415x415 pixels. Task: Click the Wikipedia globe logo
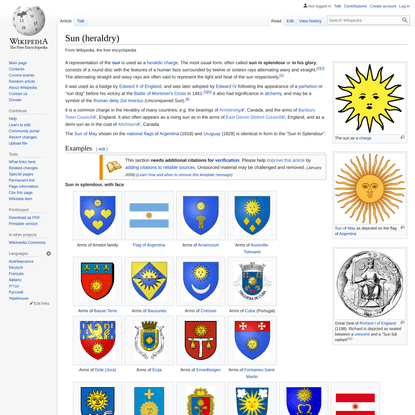[29, 20]
